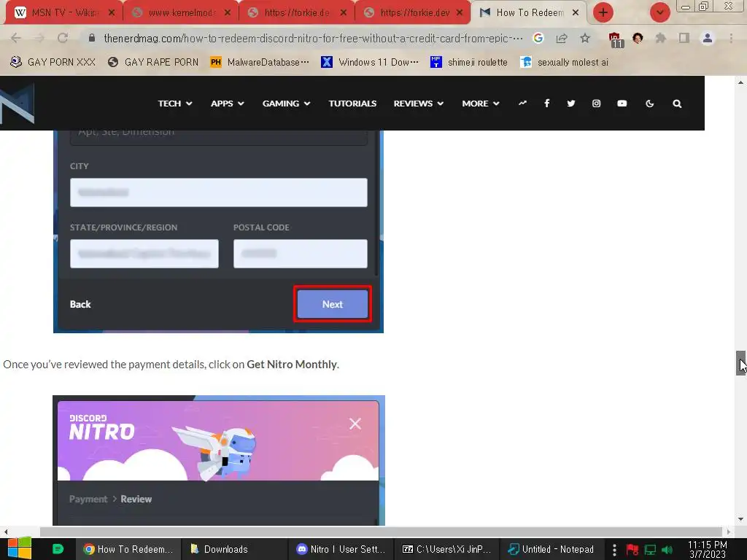Visit the site's YouTube channel

pos(622,104)
